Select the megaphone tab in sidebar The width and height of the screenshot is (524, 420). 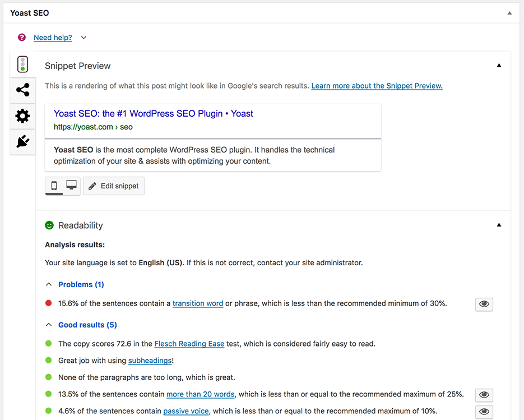click(x=22, y=142)
